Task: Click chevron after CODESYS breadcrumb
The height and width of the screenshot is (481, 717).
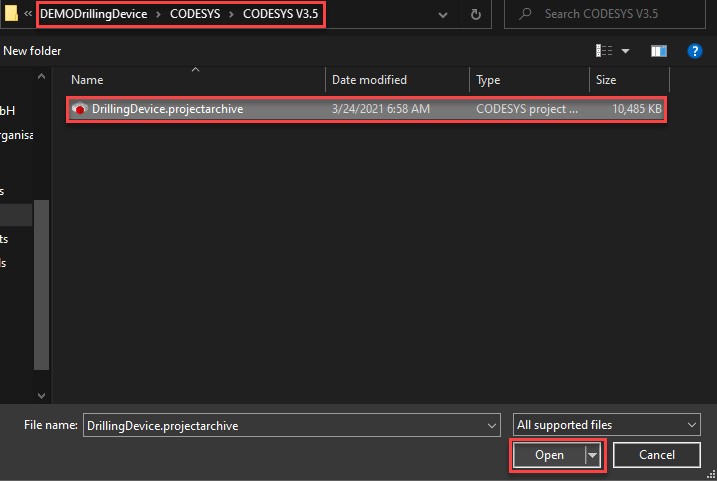Action: pyautogui.click(x=231, y=14)
